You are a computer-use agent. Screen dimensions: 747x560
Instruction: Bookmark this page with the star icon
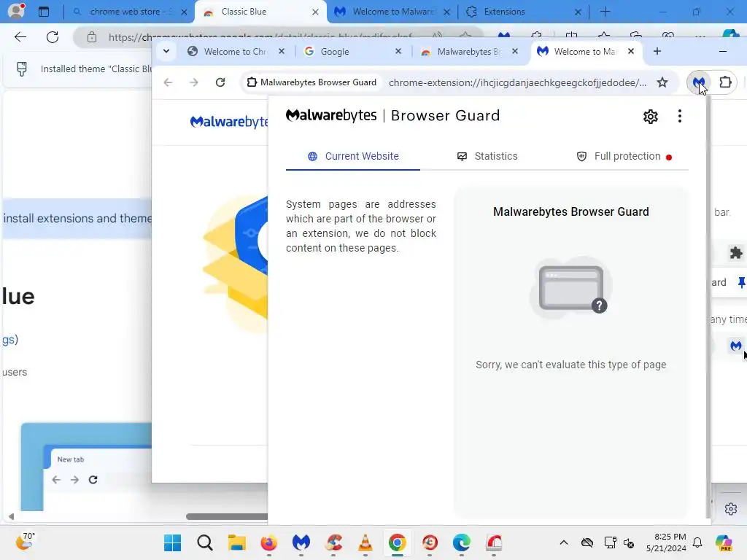(662, 82)
